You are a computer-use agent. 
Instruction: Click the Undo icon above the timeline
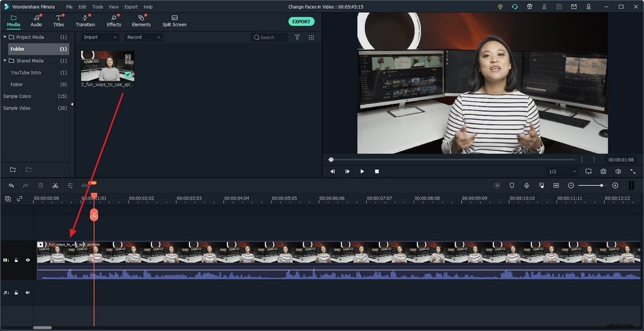[x=11, y=185]
